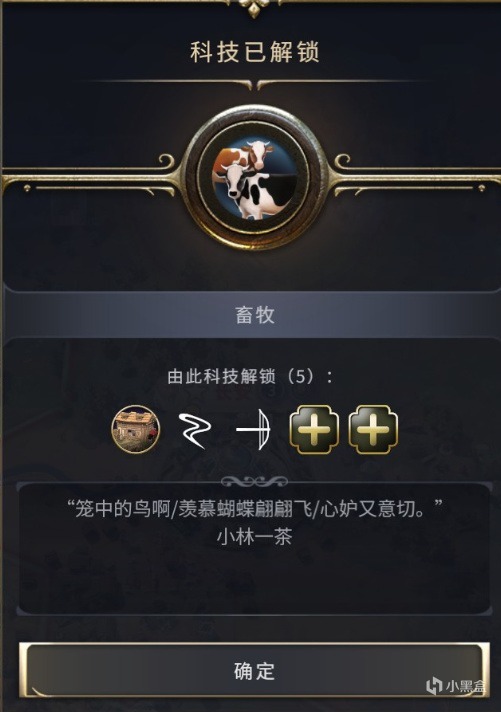501x712 pixels.
Task: Click the 畜牧 technology name bar
Action: (x=254, y=314)
